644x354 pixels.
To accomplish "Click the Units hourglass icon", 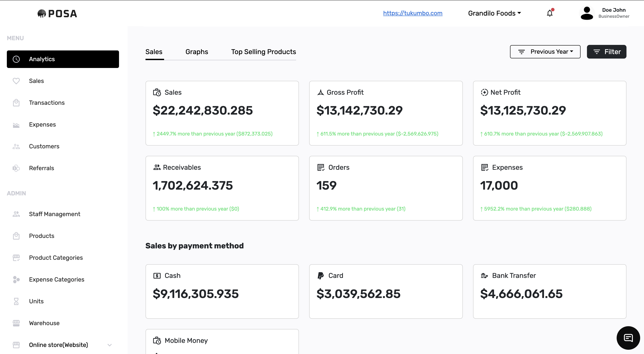I will (x=16, y=301).
